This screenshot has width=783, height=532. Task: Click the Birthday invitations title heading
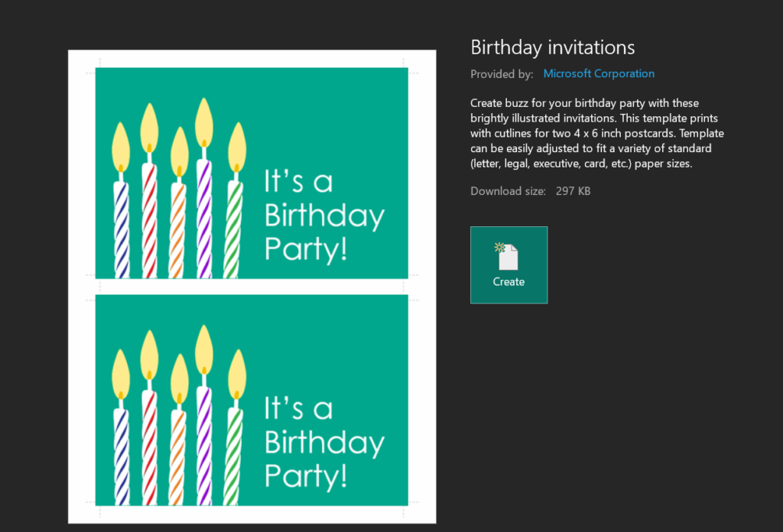click(x=552, y=47)
